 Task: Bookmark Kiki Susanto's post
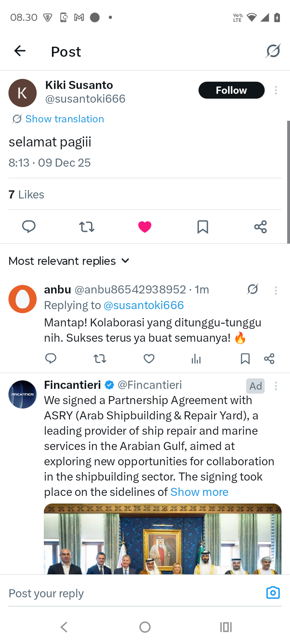[x=203, y=227]
